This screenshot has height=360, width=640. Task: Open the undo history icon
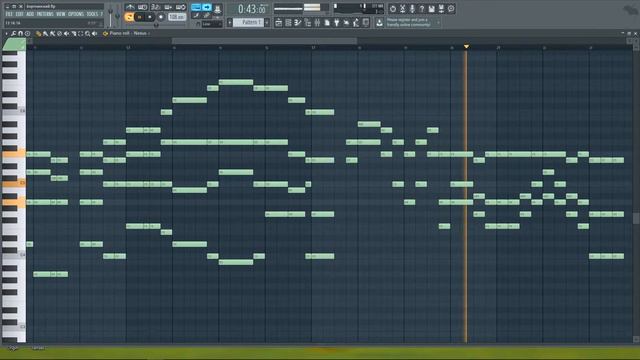click(393, 9)
